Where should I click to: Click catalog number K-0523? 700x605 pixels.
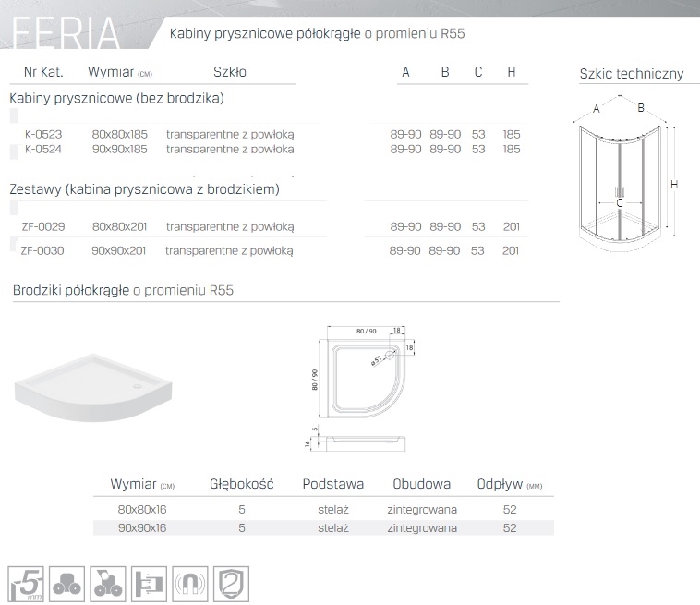click(x=43, y=134)
